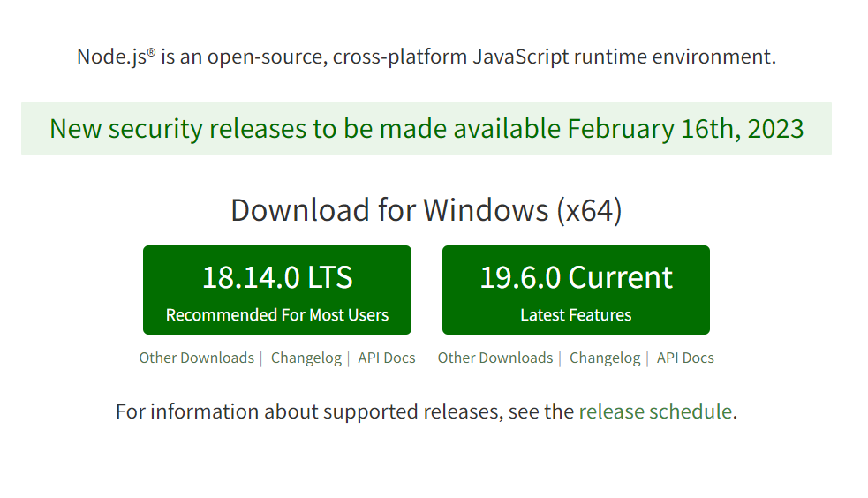Follow the release schedule link
The image size is (868, 498).
click(655, 411)
